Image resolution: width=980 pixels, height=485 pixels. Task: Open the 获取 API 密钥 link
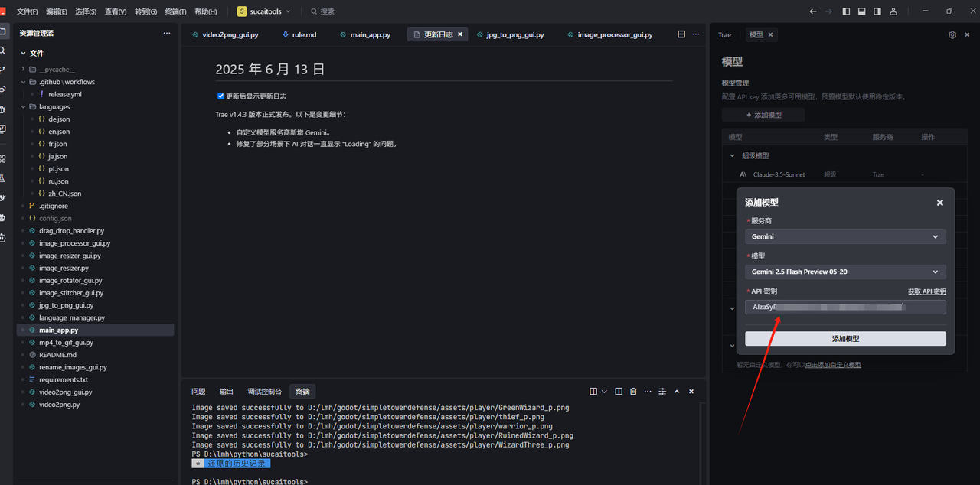click(926, 291)
